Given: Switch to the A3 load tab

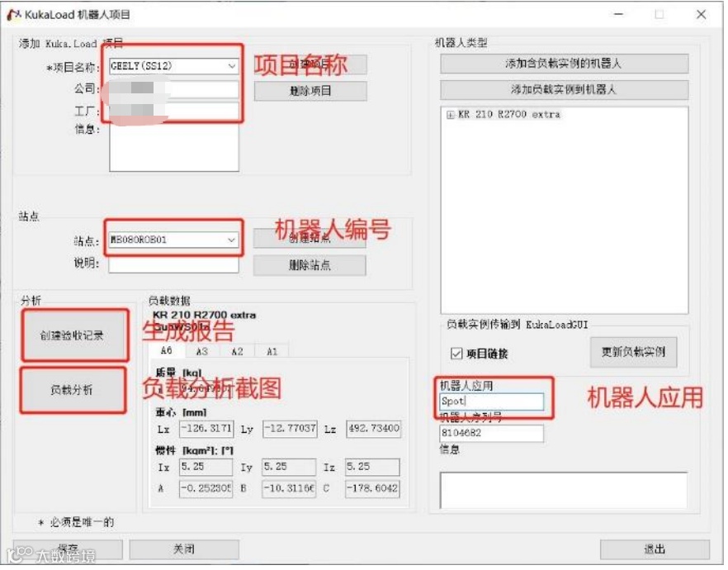Looking at the screenshot, I should (x=202, y=351).
